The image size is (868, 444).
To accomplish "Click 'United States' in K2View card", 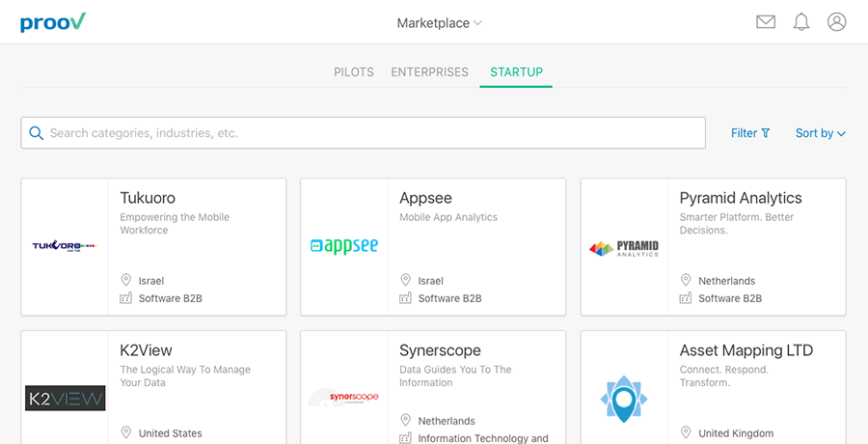I will tap(171, 433).
